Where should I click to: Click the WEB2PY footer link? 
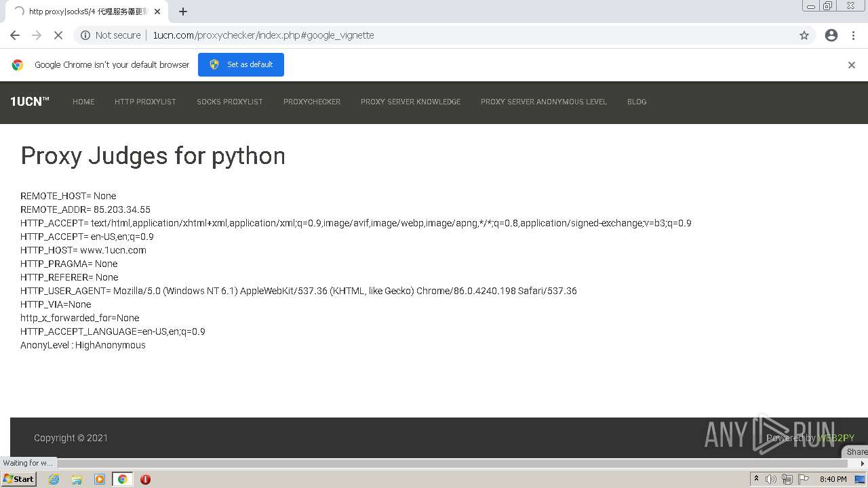pos(836,438)
